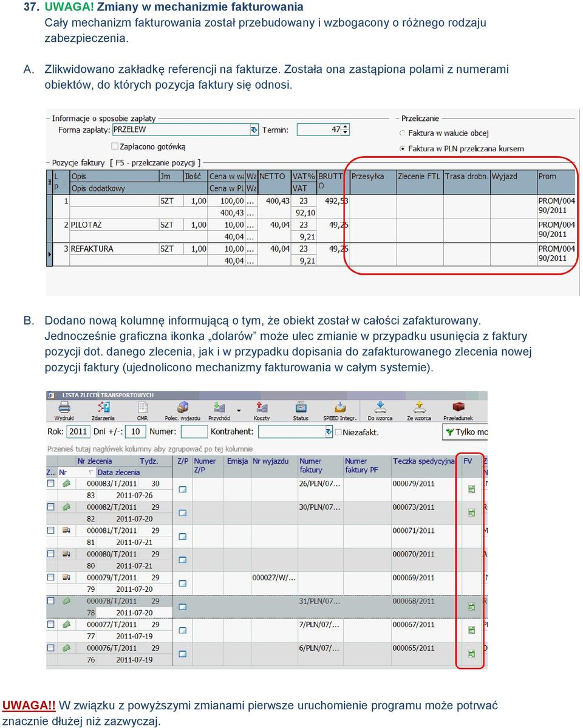Tick checkbox for order 000080/T/2011
Screen dimensions: 583x728
pyautogui.click(x=50, y=554)
